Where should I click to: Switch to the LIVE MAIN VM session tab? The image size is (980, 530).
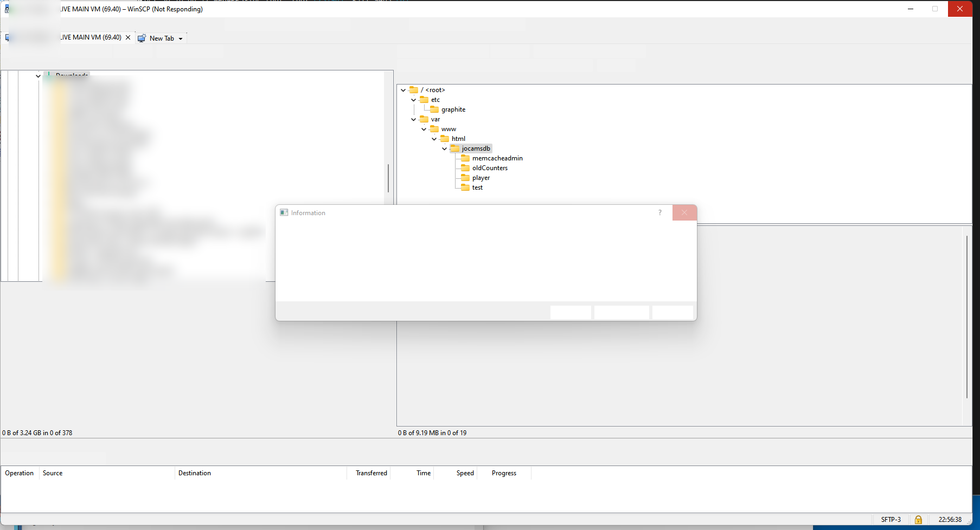tap(90, 37)
